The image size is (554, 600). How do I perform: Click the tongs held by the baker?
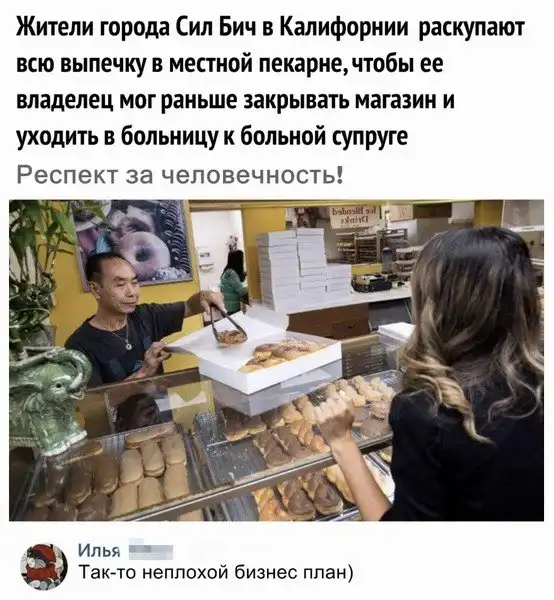pos(225,325)
